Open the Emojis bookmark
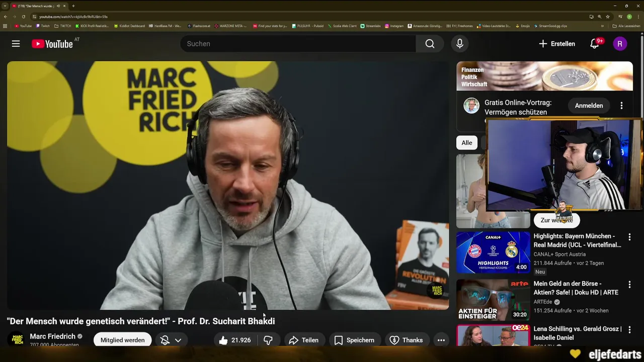644x362 pixels. (x=523, y=26)
